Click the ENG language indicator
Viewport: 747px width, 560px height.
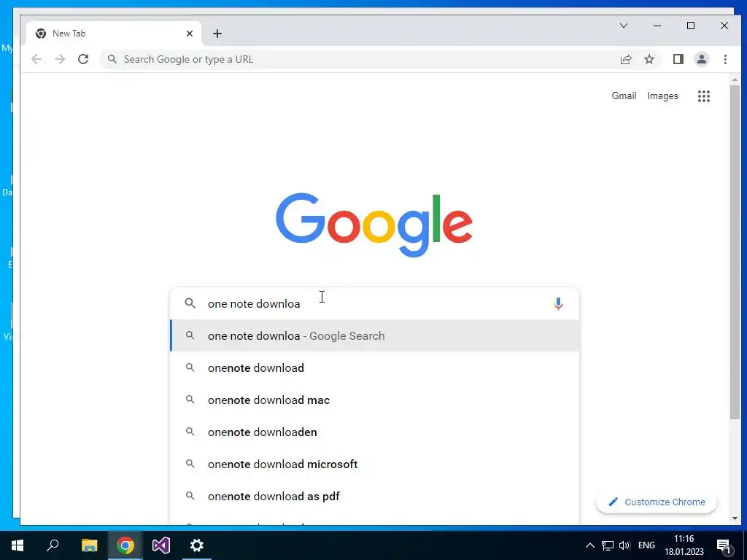click(646, 545)
